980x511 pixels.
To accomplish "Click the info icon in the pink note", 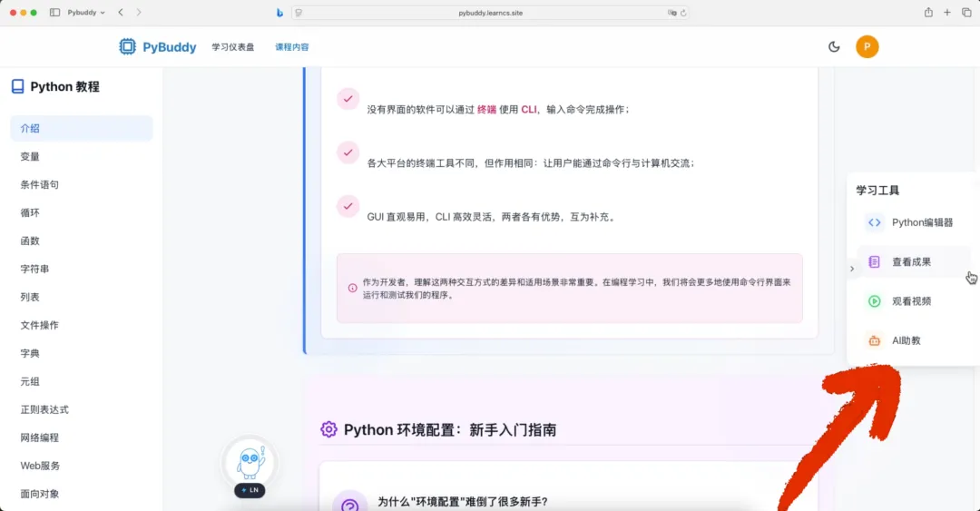I will pyautogui.click(x=352, y=289).
